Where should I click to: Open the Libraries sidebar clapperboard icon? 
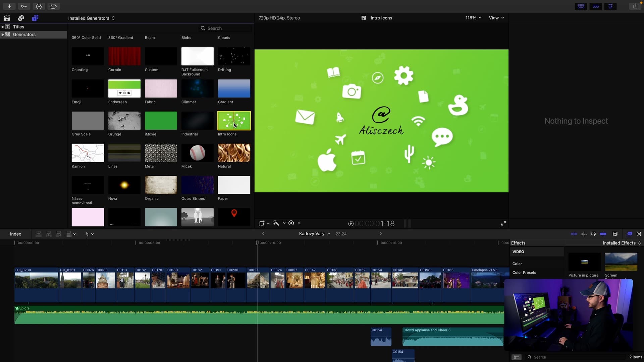click(x=7, y=18)
